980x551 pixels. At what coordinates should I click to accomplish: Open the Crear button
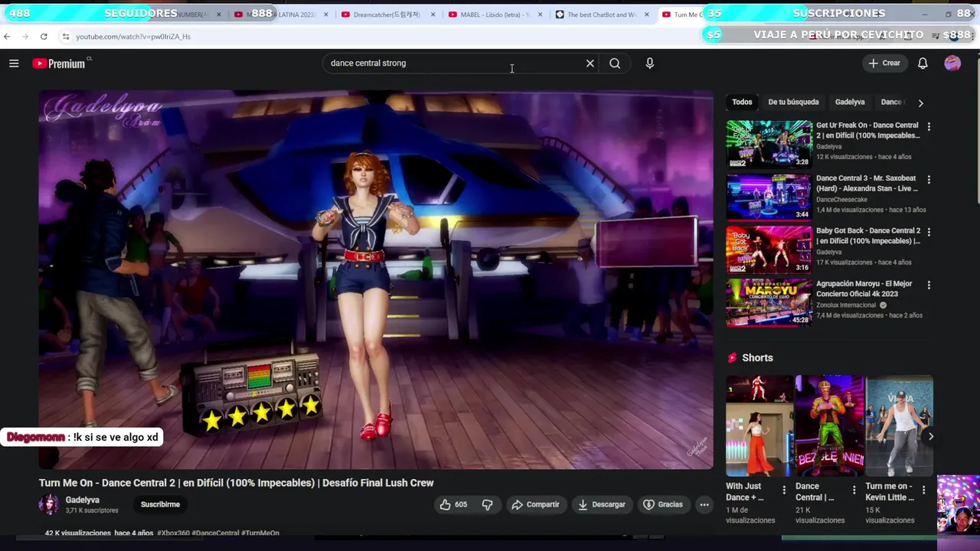pyautogui.click(x=884, y=64)
